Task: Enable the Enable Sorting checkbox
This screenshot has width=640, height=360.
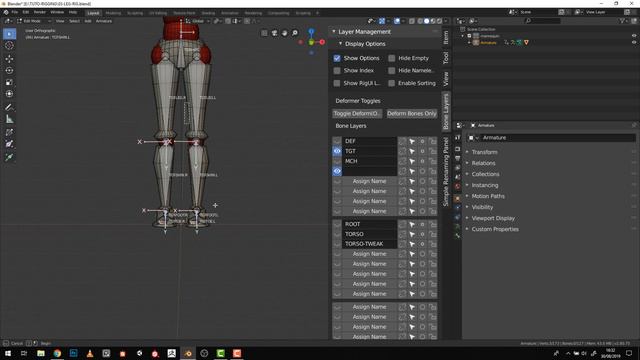Action: [x=391, y=83]
